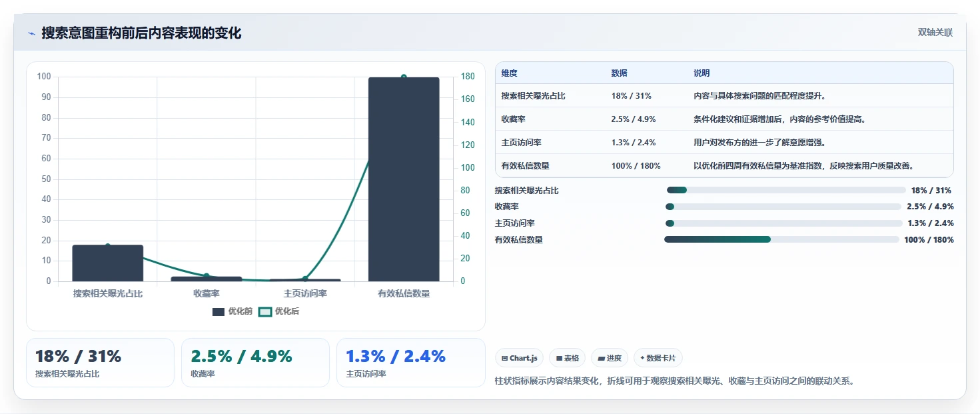
Task: Click description starting 以优化前四周有效私信量
Action: pyautogui.click(x=804, y=166)
